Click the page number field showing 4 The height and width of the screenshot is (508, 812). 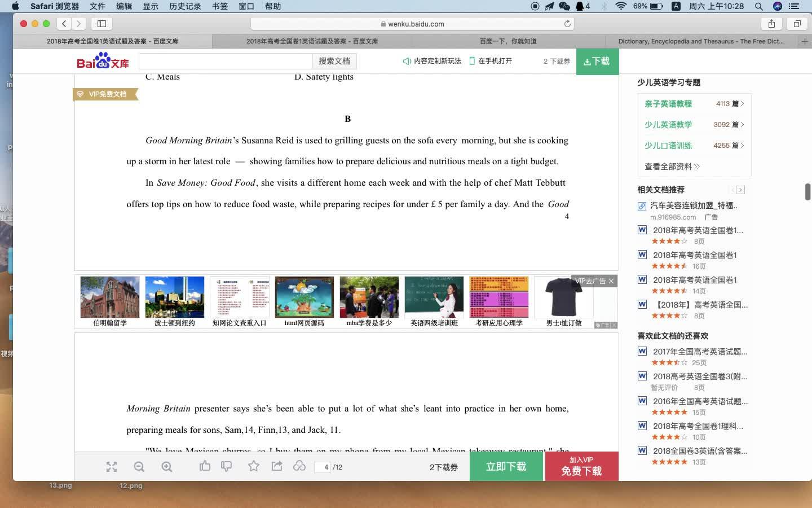pos(324,467)
